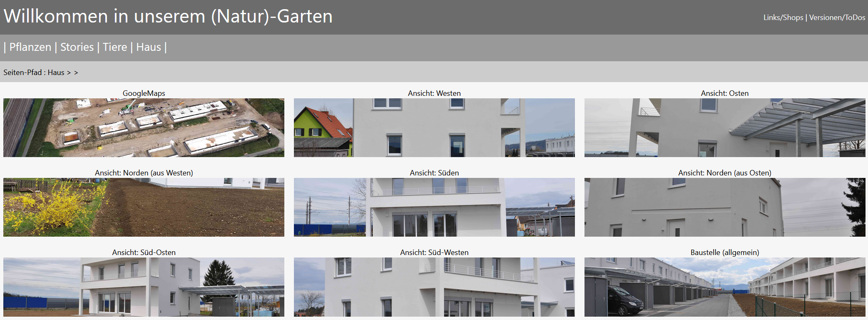The image size is (868, 320).
Task: Open the Links/Shops link
Action: (x=783, y=17)
